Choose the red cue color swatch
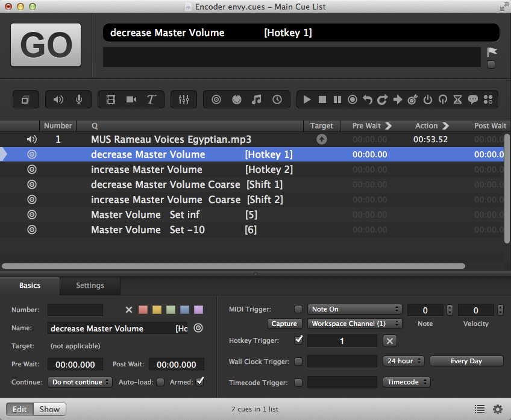The image size is (511, 420). click(x=143, y=310)
